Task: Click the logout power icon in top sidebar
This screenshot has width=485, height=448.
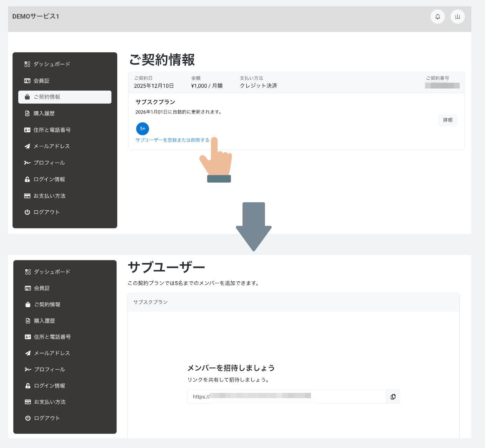Action: (27, 212)
